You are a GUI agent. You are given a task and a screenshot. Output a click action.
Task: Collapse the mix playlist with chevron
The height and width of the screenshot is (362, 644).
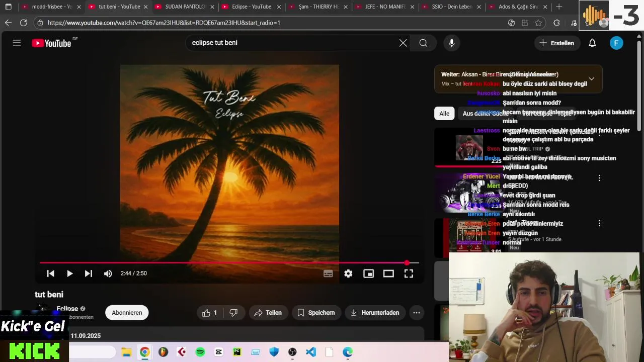(592, 79)
